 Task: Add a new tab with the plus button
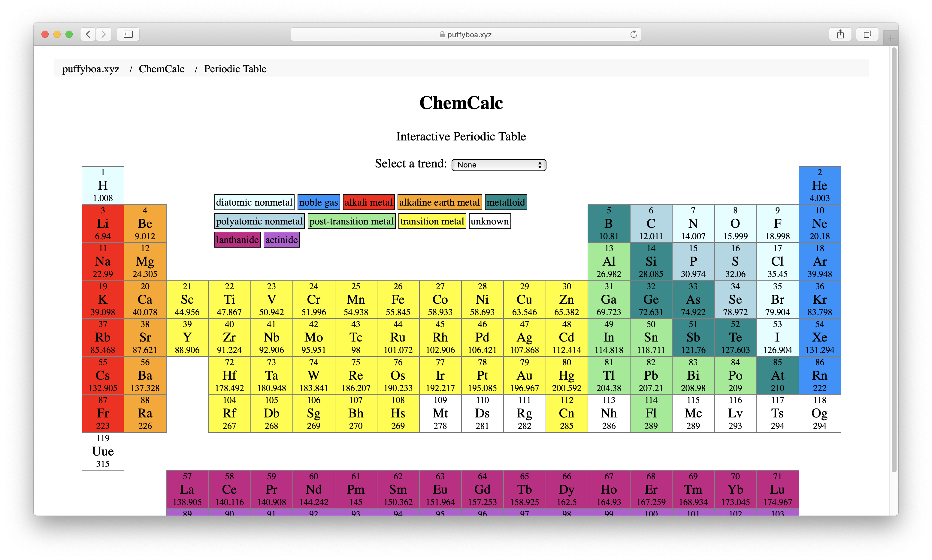(891, 38)
